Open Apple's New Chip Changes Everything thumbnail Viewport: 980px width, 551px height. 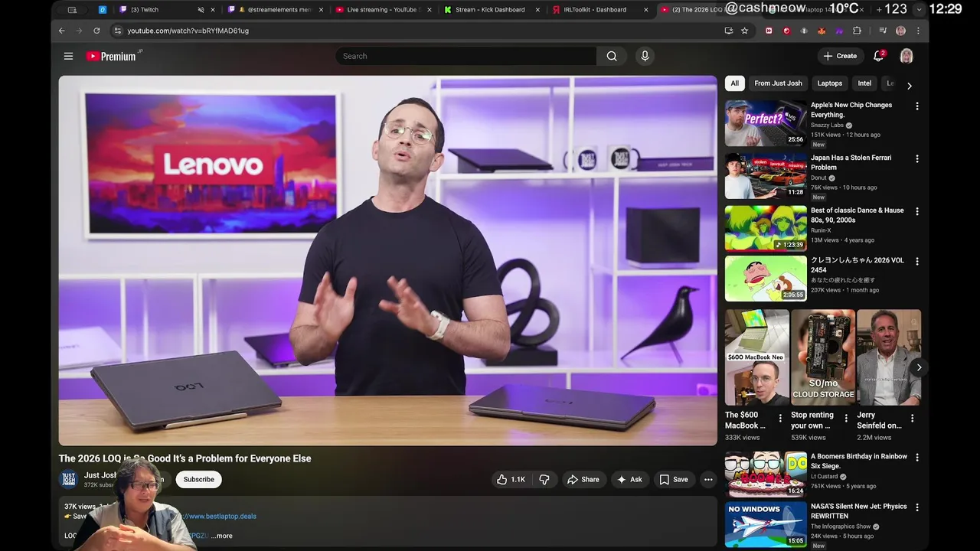766,123
